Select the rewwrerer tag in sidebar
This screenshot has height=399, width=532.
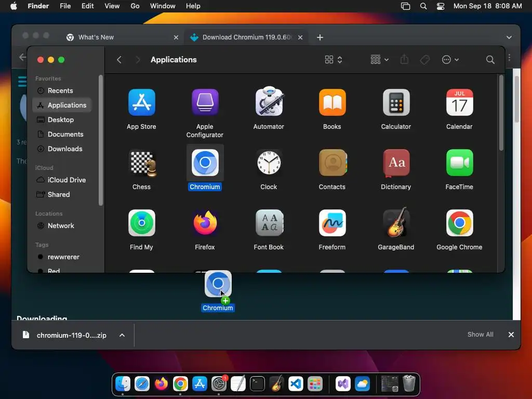click(x=62, y=257)
